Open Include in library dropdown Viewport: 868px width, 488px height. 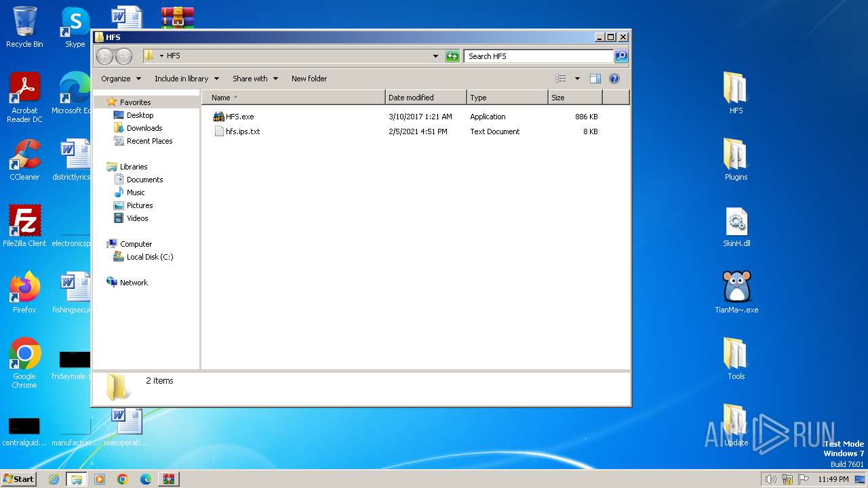pos(186,79)
